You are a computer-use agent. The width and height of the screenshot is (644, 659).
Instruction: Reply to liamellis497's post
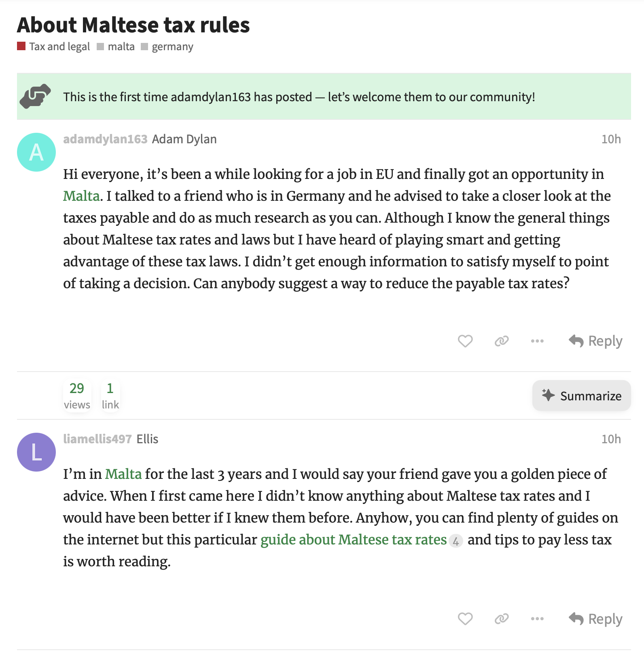595,619
